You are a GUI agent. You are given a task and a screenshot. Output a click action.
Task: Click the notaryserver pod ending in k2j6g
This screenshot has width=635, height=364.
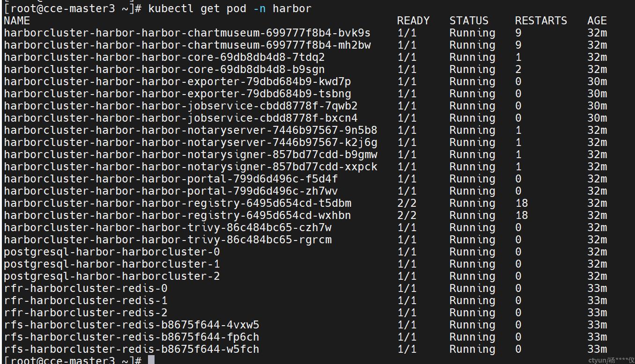point(191,142)
